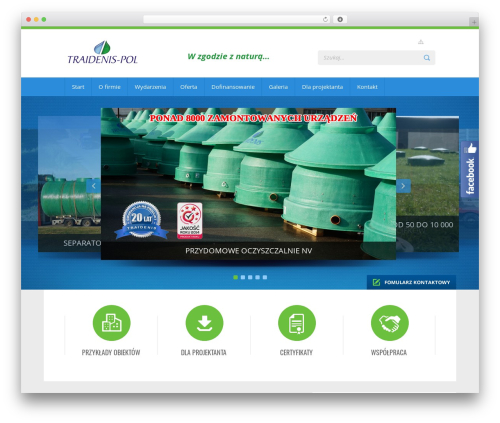
Task: Click the Jakość roku quality badge
Action: (x=190, y=220)
